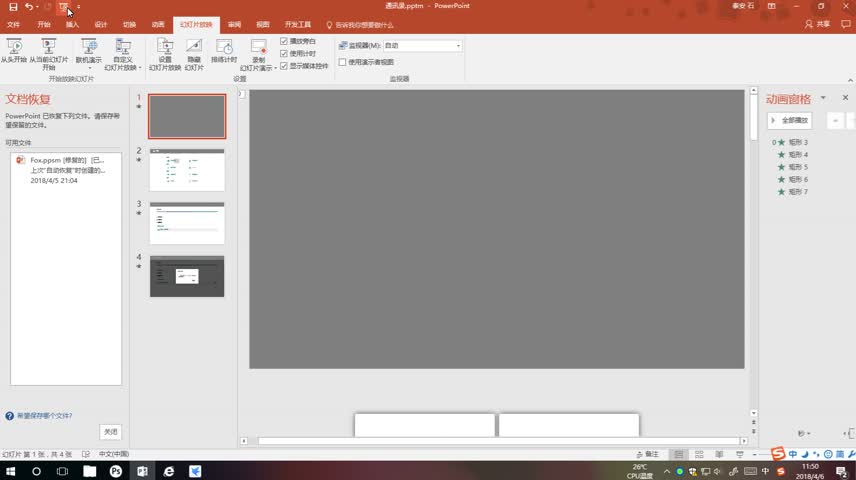This screenshot has width=856, height=480.
Task: Uncheck the 播放旁白 checkbox
Action: coord(284,42)
